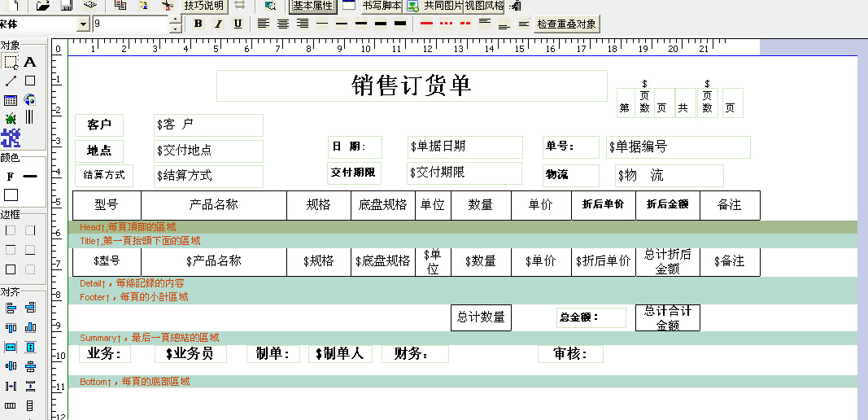The image size is (868, 420).
Task: Switch to the 书写脚本 tab
Action: click(382, 6)
